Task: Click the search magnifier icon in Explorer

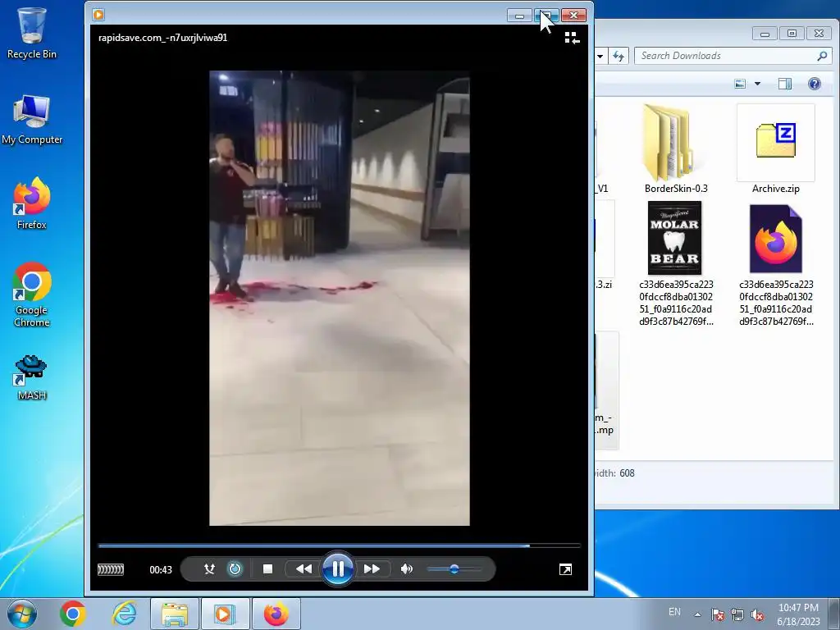Action: pos(822,56)
